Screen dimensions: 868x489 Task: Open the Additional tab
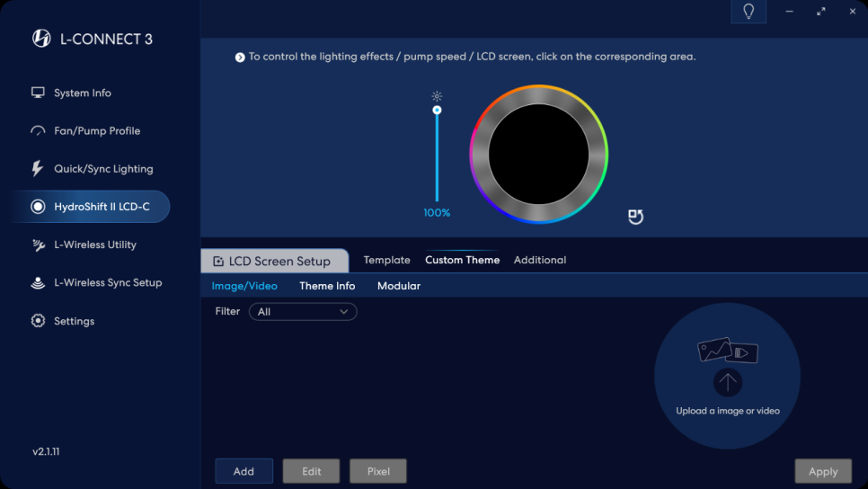(x=539, y=260)
